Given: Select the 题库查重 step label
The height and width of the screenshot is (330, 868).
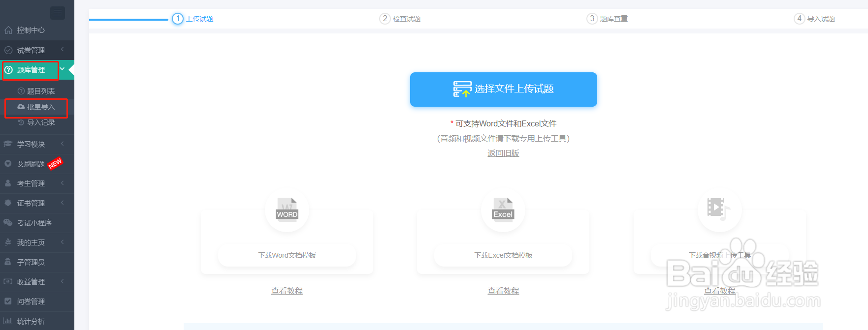Looking at the screenshot, I should [614, 19].
